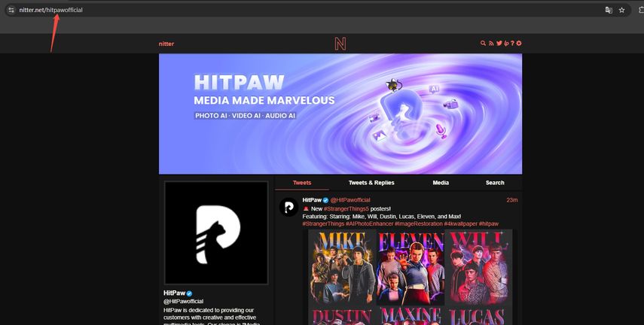Go to the profile Search tab
This screenshot has height=325, width=644.
pos(495,183)
